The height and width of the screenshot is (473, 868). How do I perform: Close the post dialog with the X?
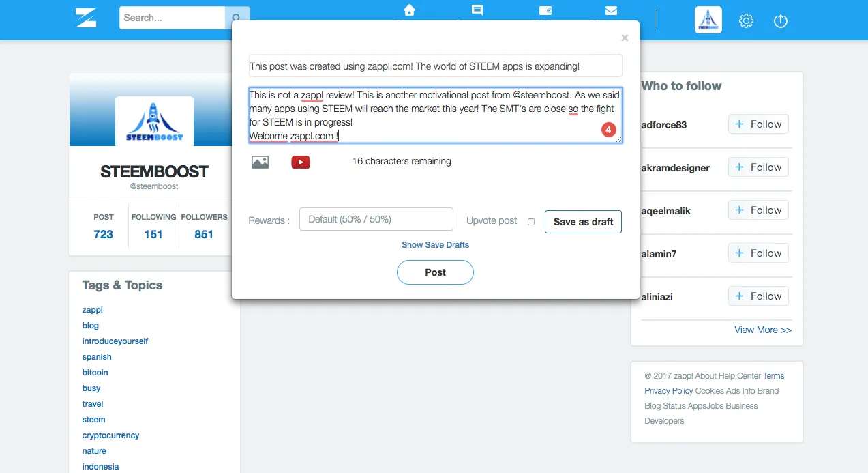tap(625, 38)
